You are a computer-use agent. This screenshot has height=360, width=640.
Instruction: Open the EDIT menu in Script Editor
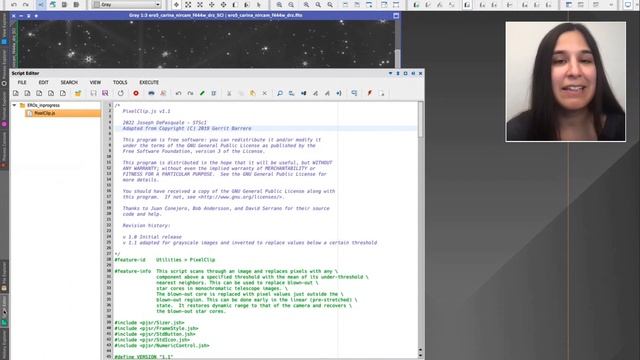point(43,82)
